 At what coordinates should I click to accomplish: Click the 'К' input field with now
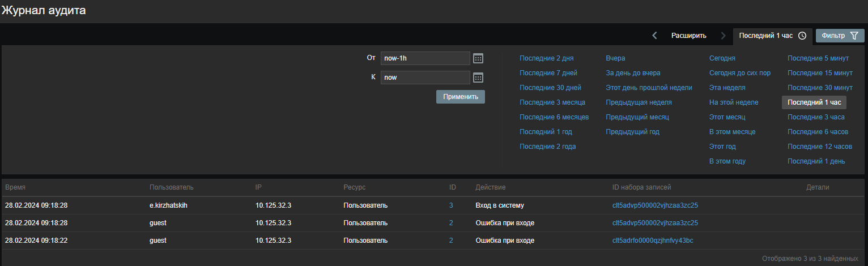pyautogui.click(x=425, y=78)
